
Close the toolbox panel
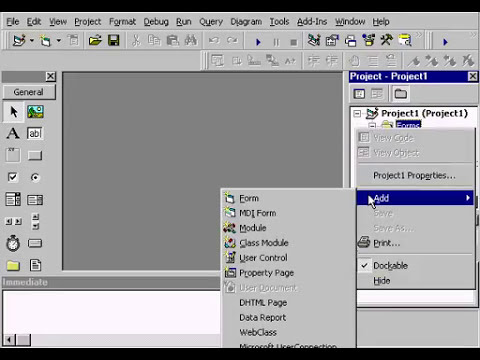coord(50,77)
